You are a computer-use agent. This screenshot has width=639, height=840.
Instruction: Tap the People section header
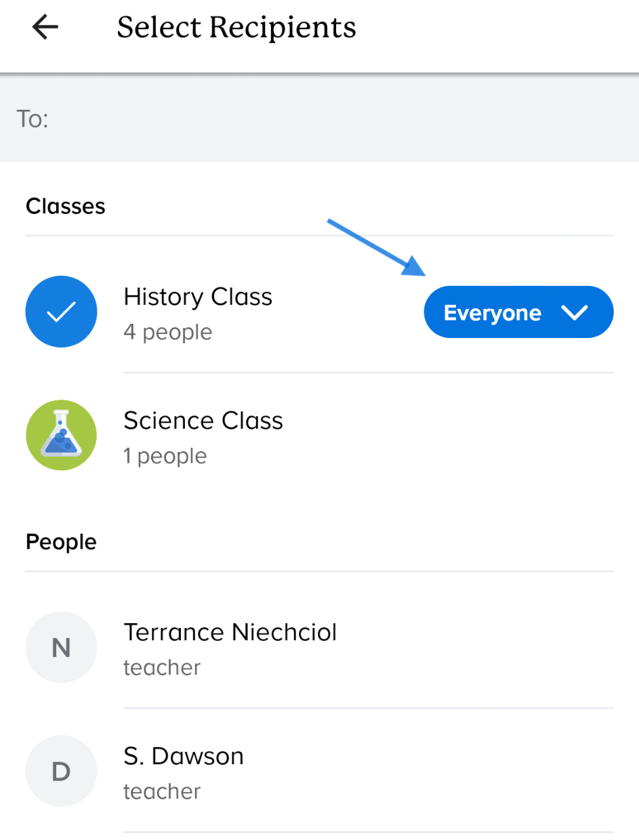[61, 542]
